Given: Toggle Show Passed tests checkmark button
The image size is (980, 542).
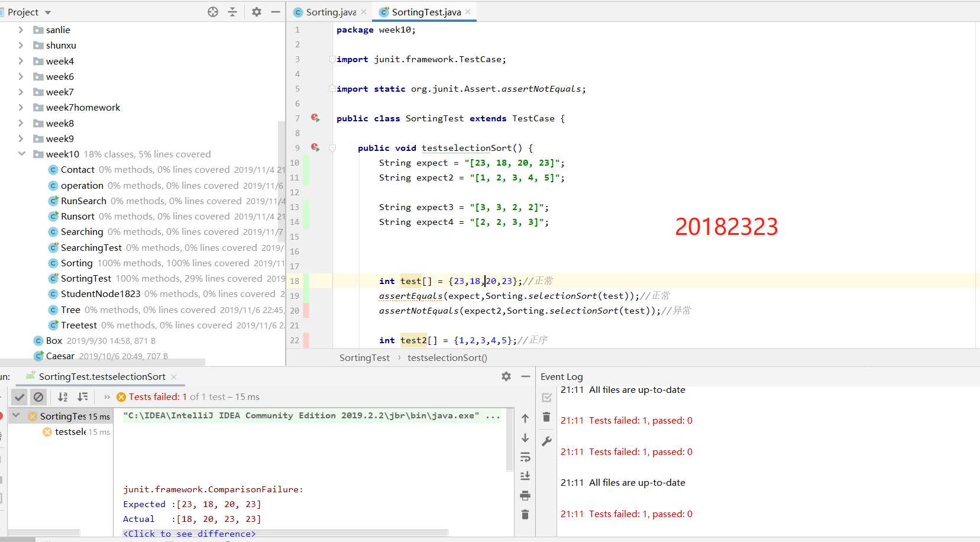Looking at the screenshot, I should [x=20, y=397].
